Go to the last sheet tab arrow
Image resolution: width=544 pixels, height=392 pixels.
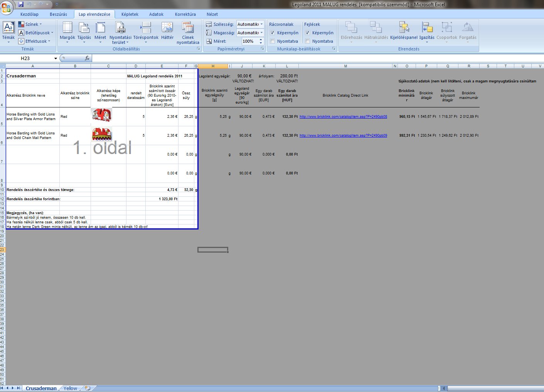pyautogui.click(x=18, y=388)
